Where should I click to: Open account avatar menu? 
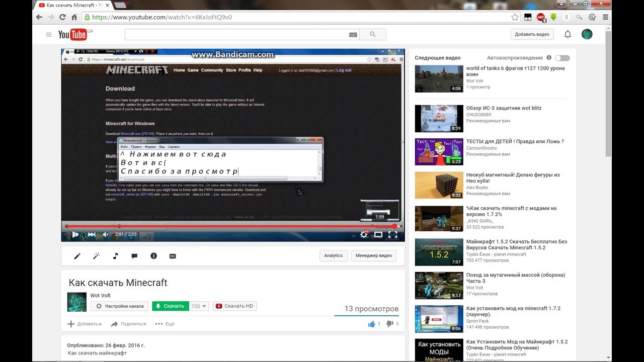tap(587, 34)
